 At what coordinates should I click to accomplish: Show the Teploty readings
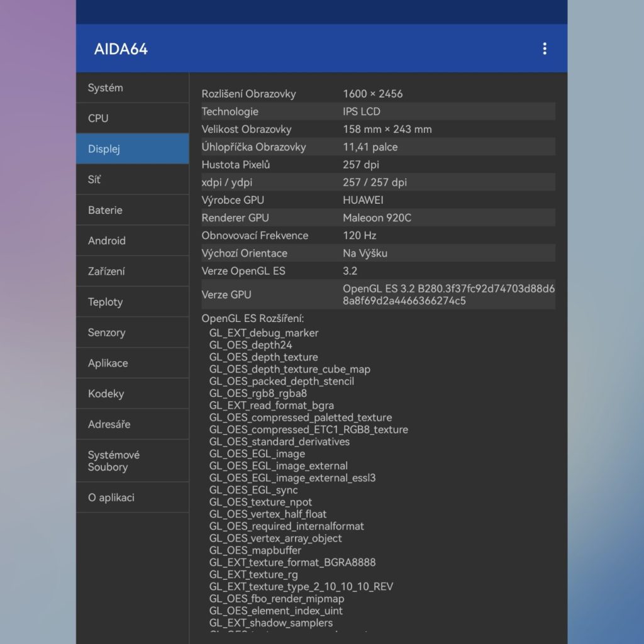coord(132,302)
